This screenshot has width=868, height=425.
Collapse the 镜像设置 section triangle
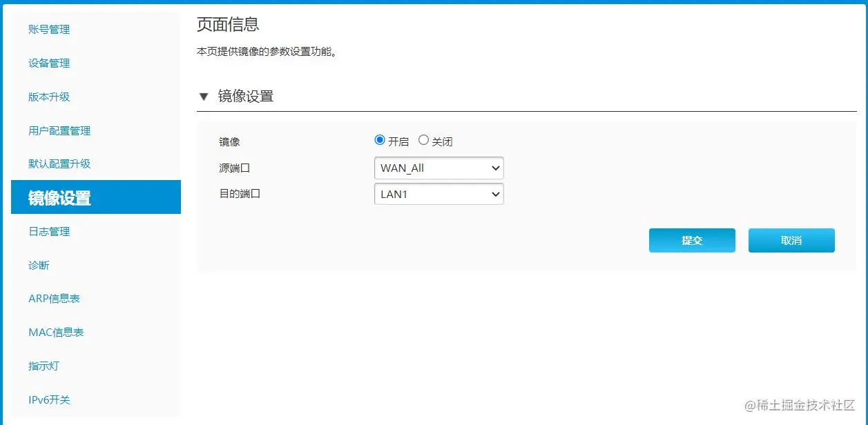(204, 97)
